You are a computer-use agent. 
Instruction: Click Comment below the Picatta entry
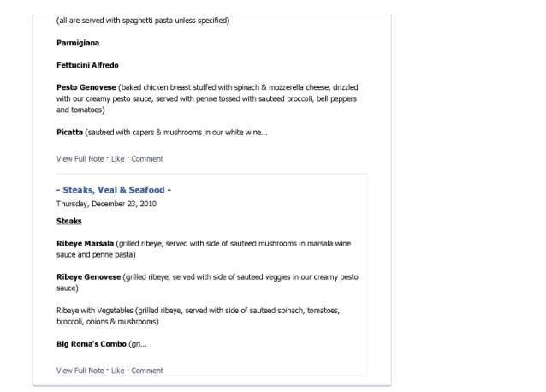(147, 159)
